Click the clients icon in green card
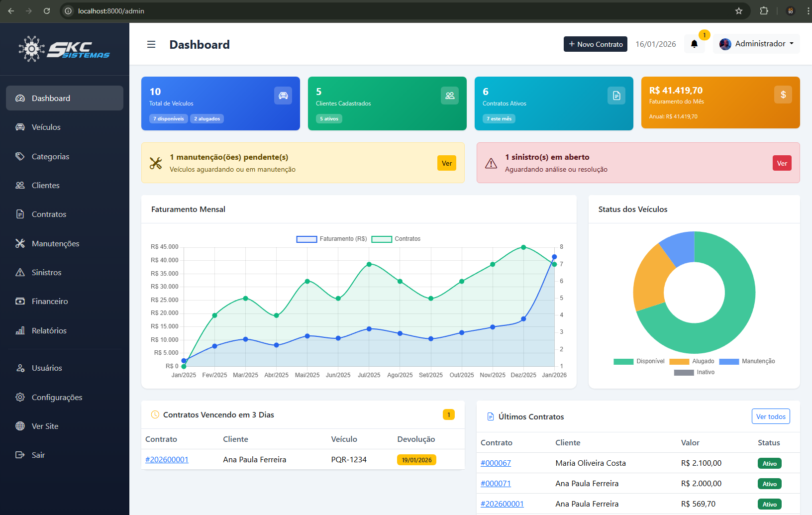The width and height of the screenshot is (812, 515). (x=449, y=96)
